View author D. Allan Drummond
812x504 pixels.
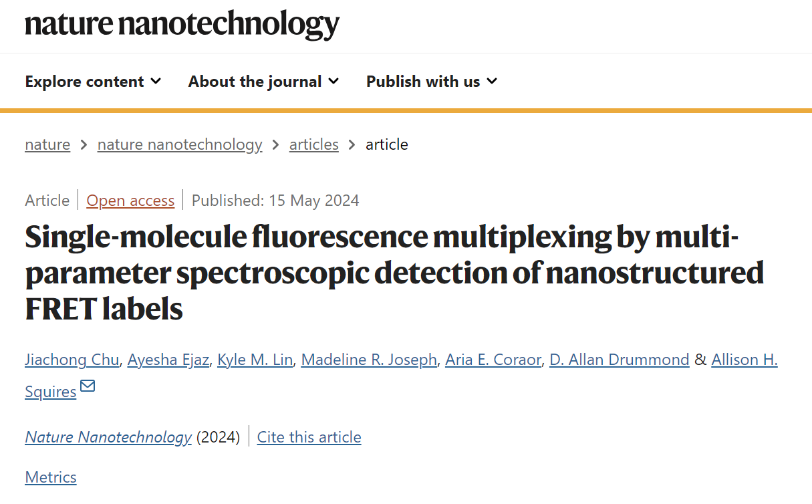click(620, 360)
